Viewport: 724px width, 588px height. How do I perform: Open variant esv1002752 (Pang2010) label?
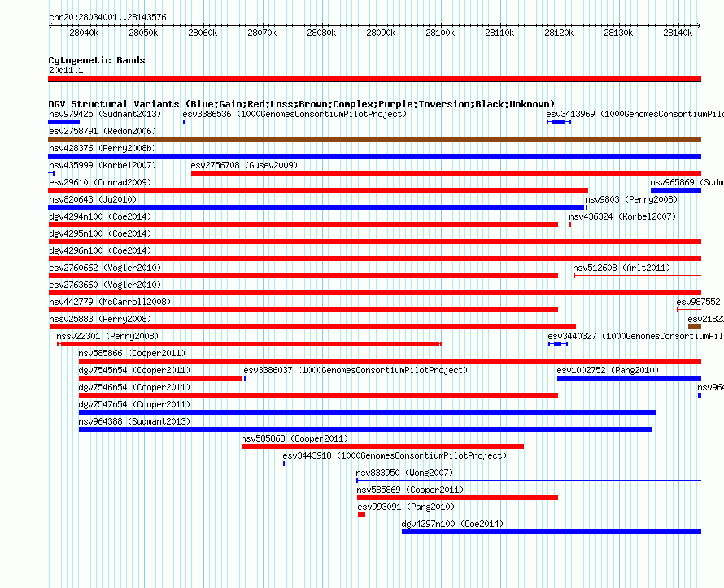coord(608,370)
